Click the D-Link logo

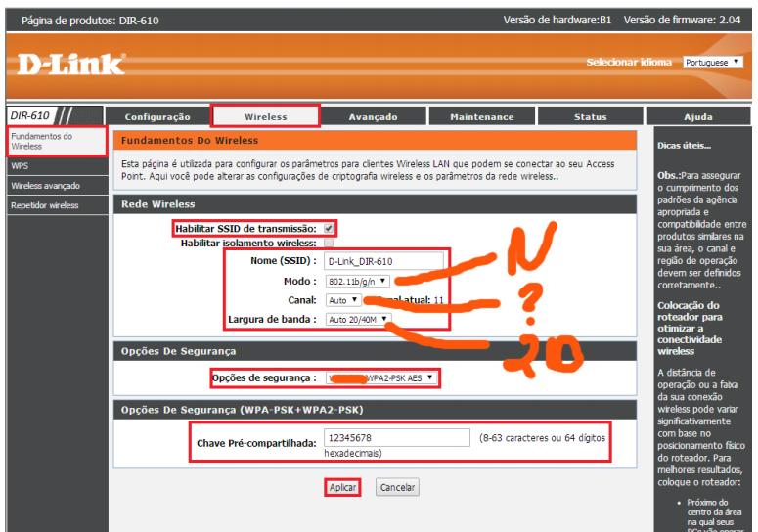(71, 65)
